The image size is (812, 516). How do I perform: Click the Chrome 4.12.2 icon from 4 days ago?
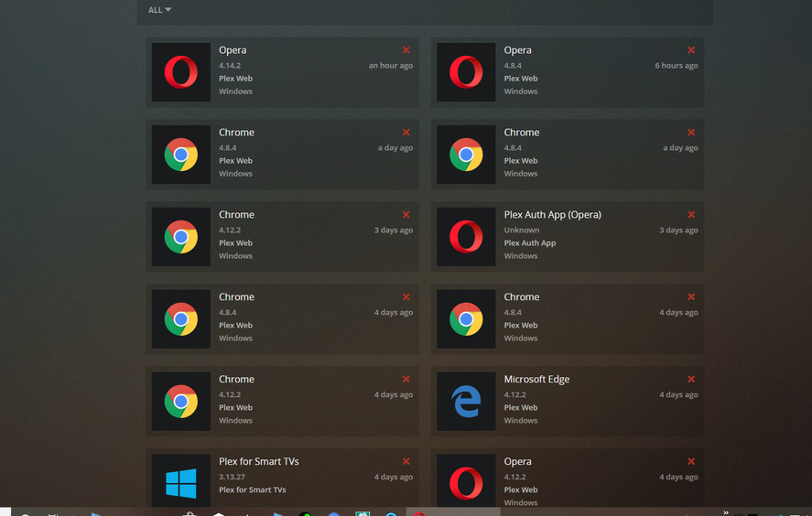pyautogui.click(x=180, y=401)
